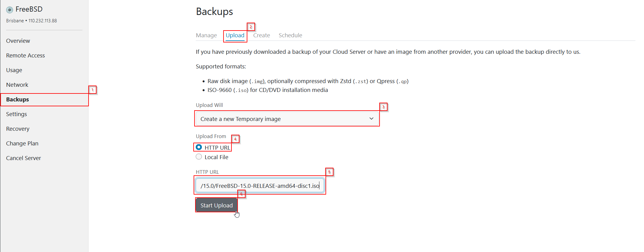Choose the Local File radio option

[199, 157]
